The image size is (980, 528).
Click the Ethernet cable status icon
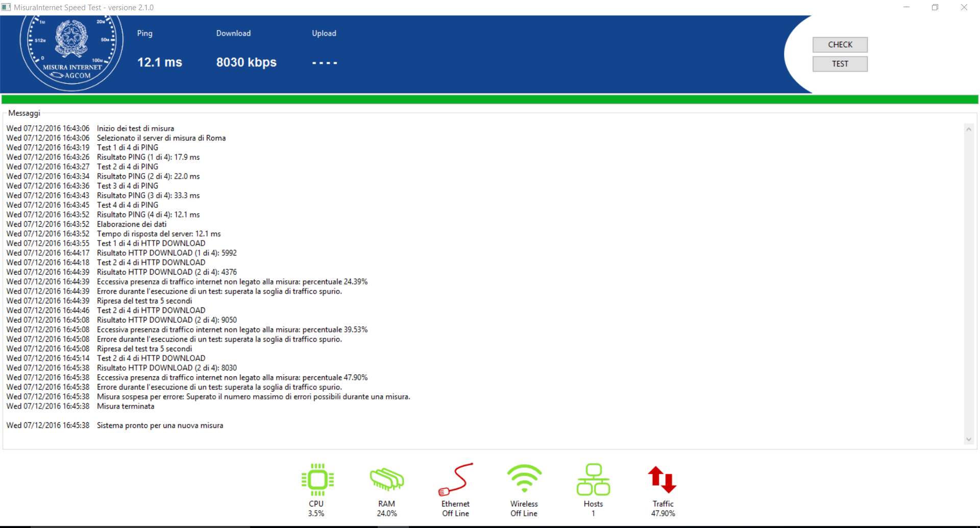(455, 479)
